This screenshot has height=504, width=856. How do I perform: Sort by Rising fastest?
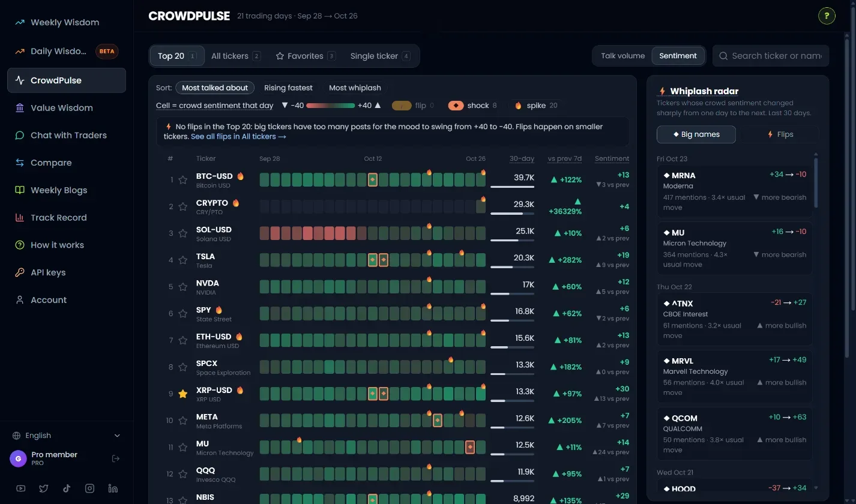[288, 88]
